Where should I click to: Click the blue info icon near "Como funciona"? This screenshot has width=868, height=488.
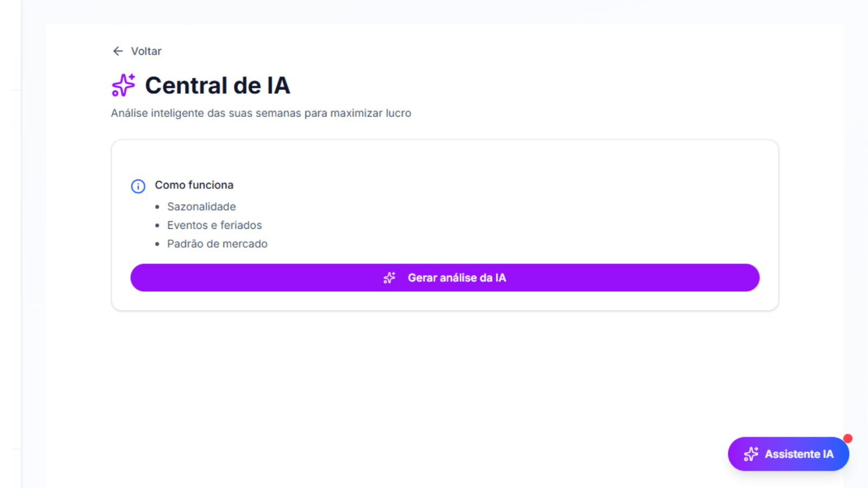[x=138, y=186]
